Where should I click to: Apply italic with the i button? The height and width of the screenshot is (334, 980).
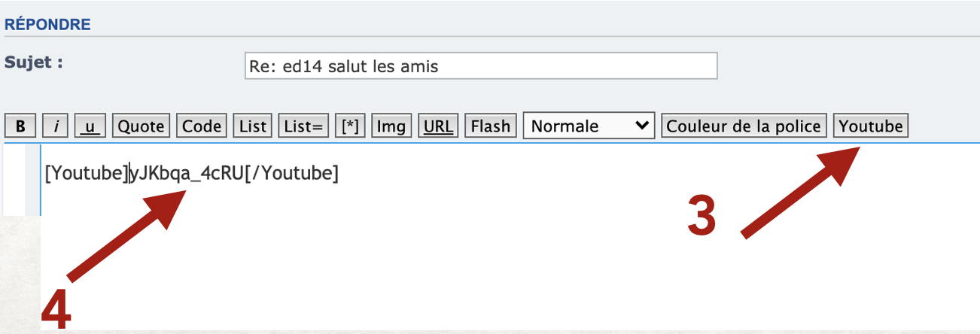click(x=57, y=126)
